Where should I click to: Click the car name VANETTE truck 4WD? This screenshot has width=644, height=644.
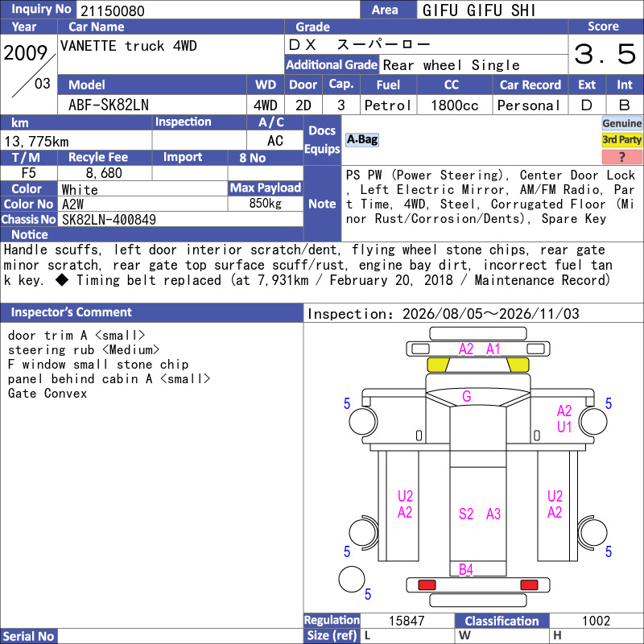click(x=129, y=46)
